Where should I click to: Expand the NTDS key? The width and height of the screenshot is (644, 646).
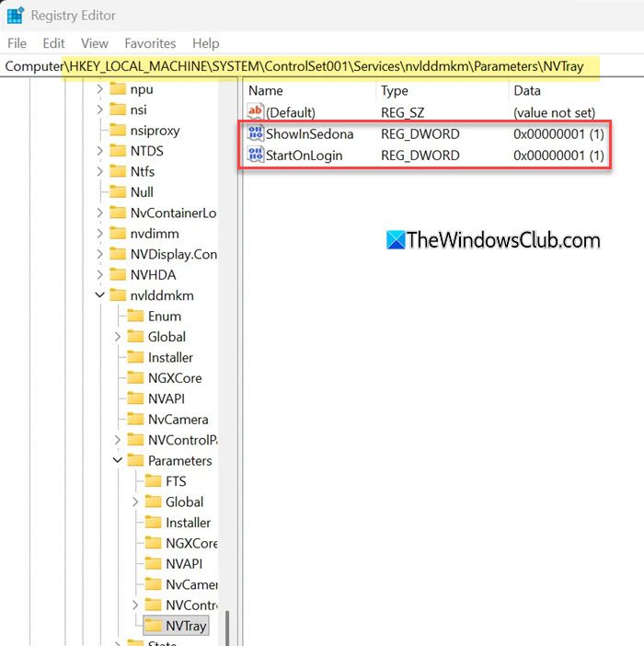pos(99,151)
